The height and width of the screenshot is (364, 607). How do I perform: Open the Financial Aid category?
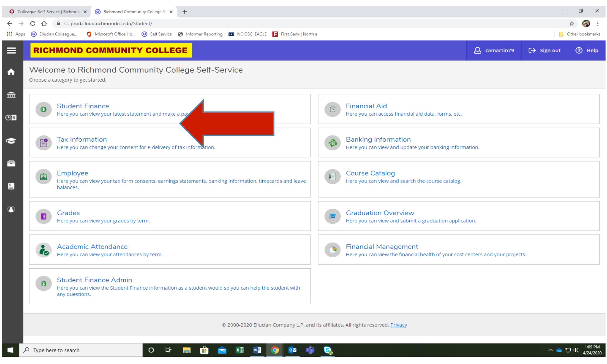pyautogui.click(x=366, y=106)
